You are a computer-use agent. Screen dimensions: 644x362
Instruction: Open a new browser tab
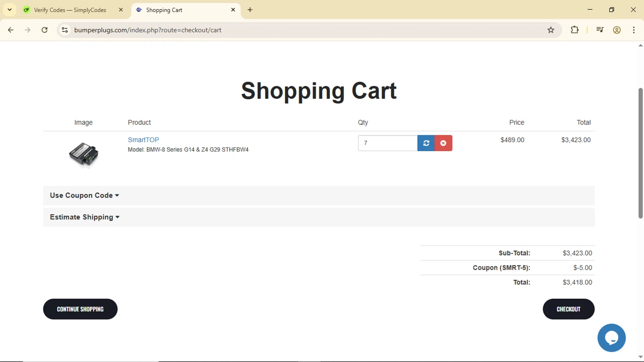pyautogui.click(x=250, y=10)
